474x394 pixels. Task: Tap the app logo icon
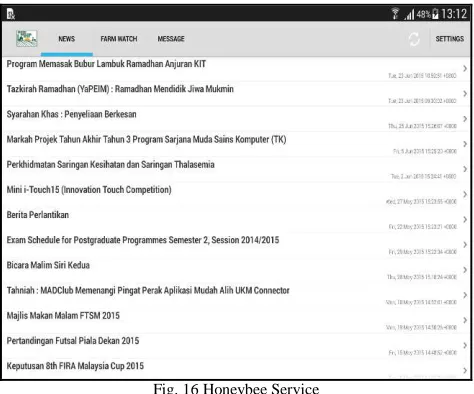click(27, 38)
